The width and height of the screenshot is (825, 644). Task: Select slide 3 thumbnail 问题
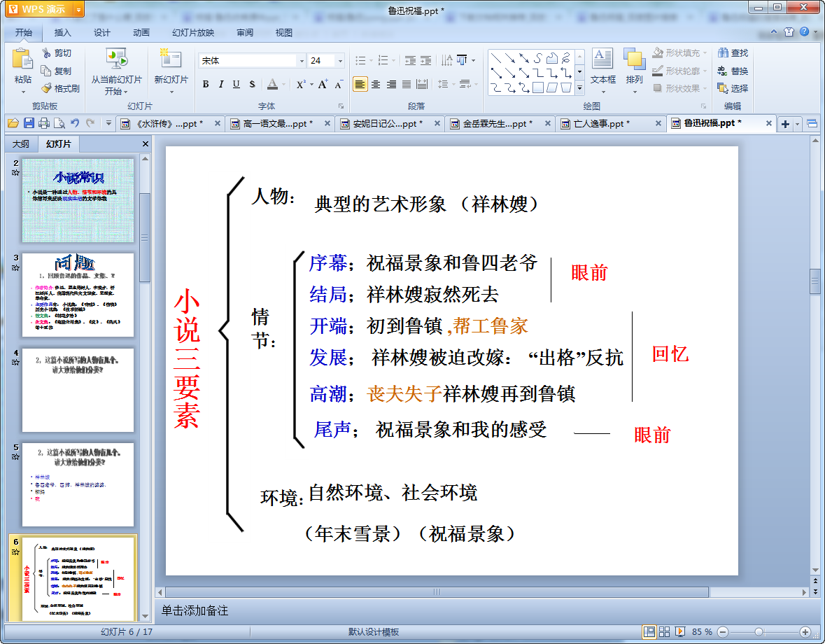pyautogui.click(x=78, y=295)
